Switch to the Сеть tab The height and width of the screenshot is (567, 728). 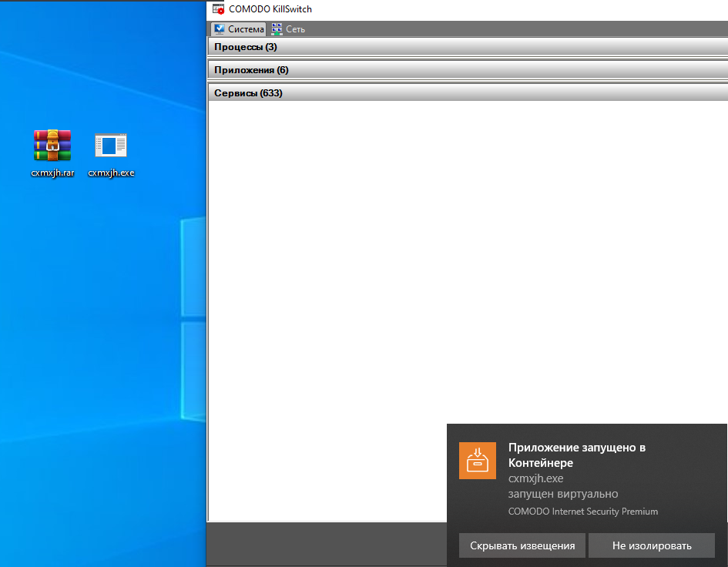click(288, 29)
